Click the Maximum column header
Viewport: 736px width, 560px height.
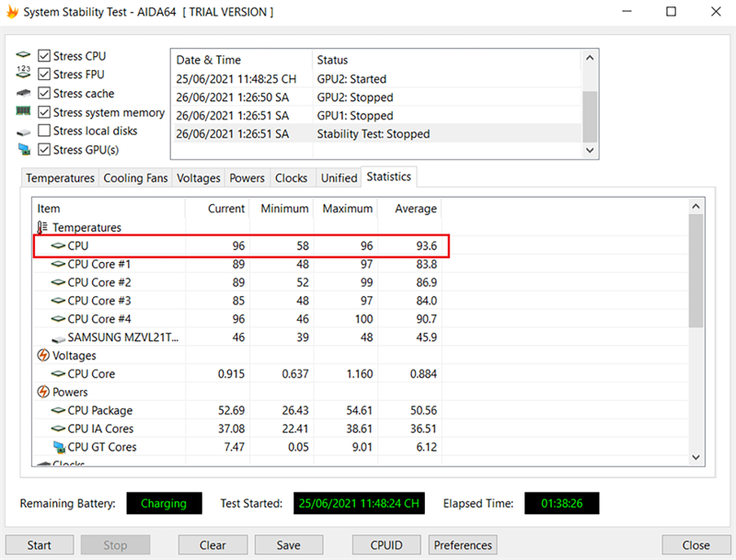(346, 209)
